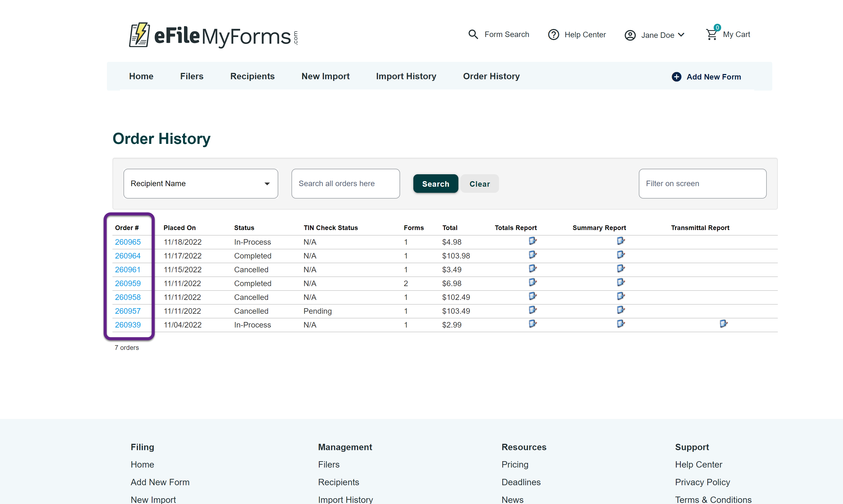
Task: Click the Help Center question mark icon
Action: 553,35
